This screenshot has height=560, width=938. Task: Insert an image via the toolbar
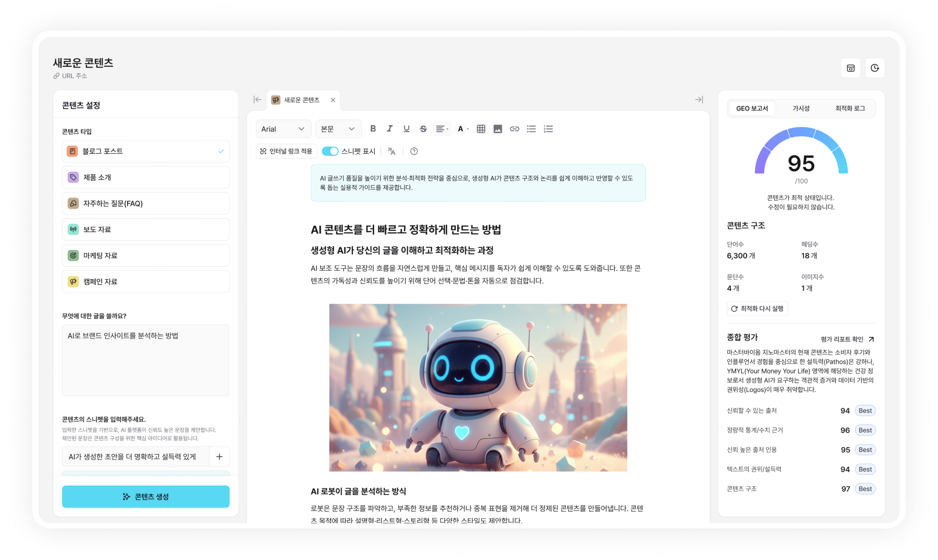498,129
